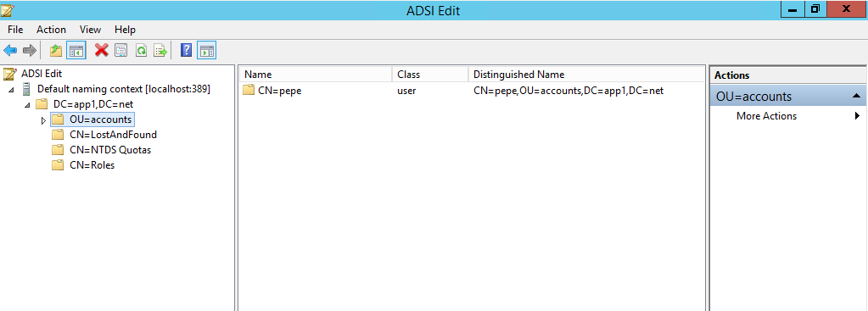Click the Back arrow in the toolbar
Screen dimensions: 868x311
coord(10,51)
